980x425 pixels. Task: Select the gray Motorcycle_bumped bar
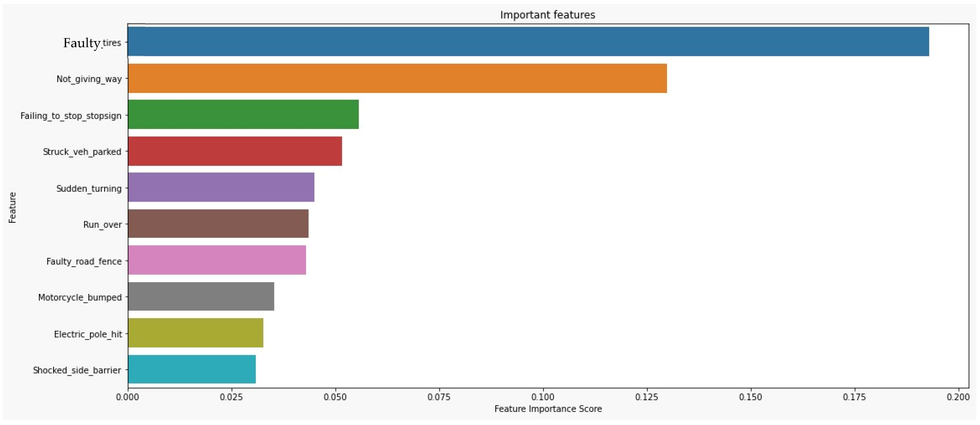pyautogui.click(x=201, y=297)
